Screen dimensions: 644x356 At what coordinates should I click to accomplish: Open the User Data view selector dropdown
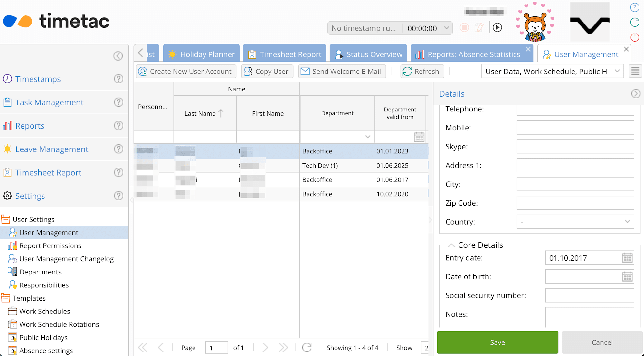pos(552,71)
